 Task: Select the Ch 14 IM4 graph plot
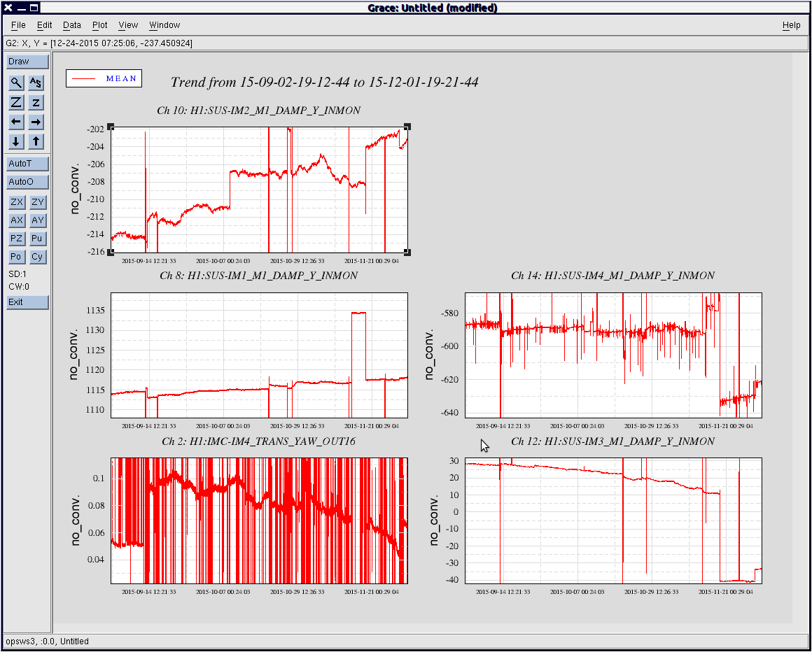(613, 355)
